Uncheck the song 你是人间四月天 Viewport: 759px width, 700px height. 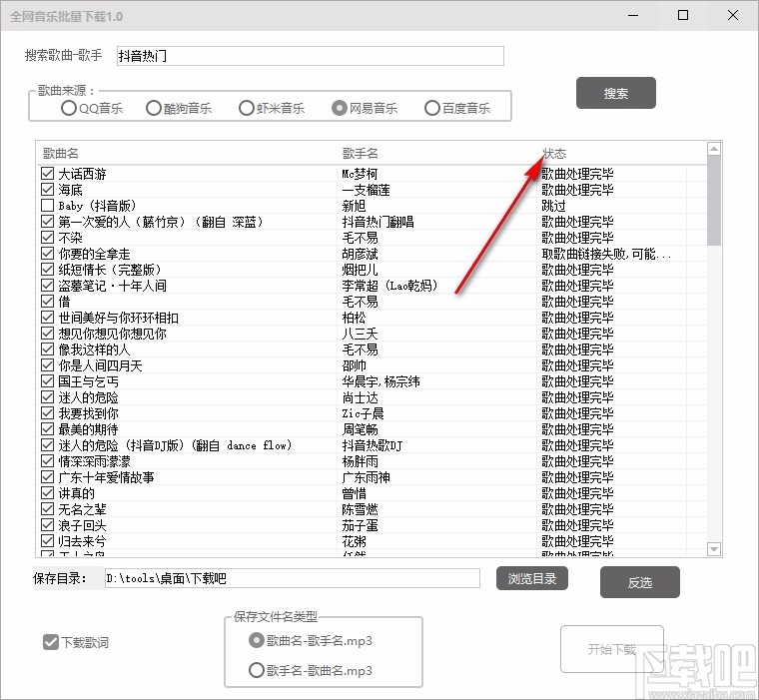point(48,365)
